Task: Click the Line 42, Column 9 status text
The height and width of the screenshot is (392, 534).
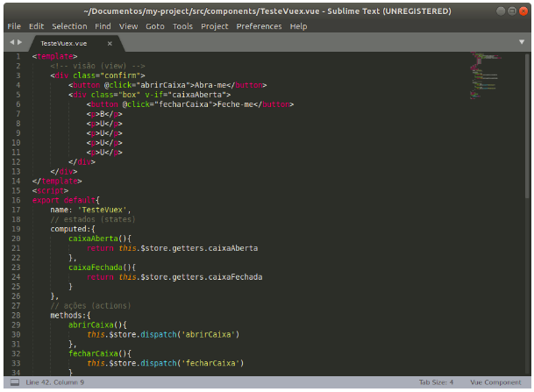Action: pyautogui.click(x=55, y=382)
